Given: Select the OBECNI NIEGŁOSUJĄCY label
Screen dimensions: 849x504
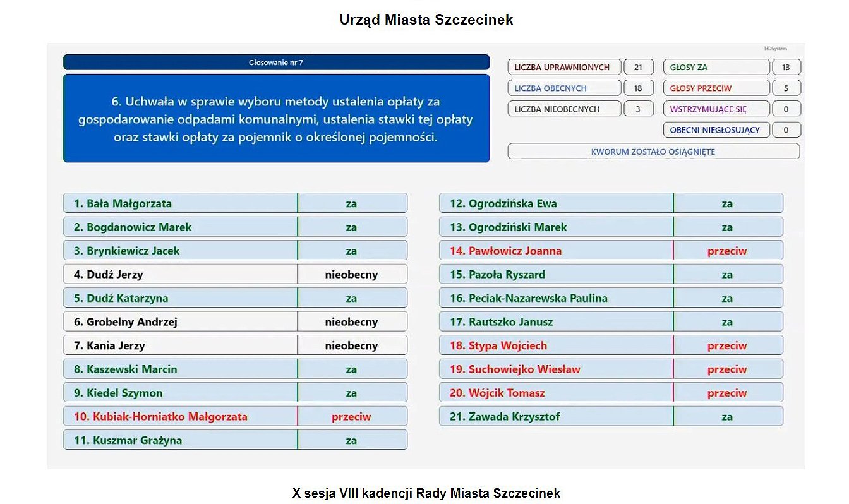Looking at the screenshot, I should 716,130.
